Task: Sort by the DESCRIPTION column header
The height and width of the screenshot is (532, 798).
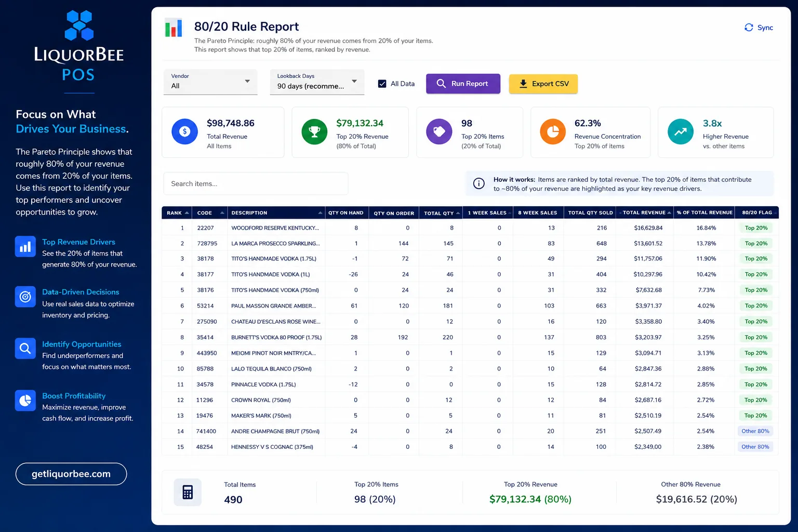Action: pyautogui.click(x=276, y=213)
